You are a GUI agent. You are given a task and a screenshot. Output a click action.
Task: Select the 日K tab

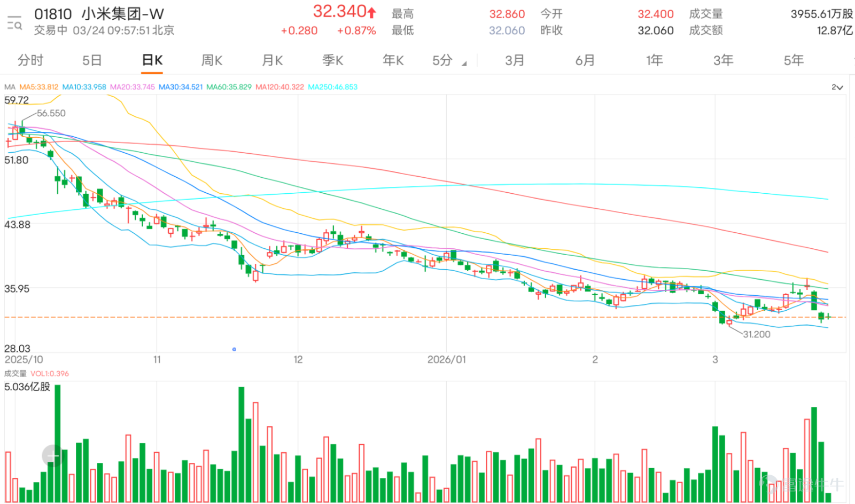[152, 60]
